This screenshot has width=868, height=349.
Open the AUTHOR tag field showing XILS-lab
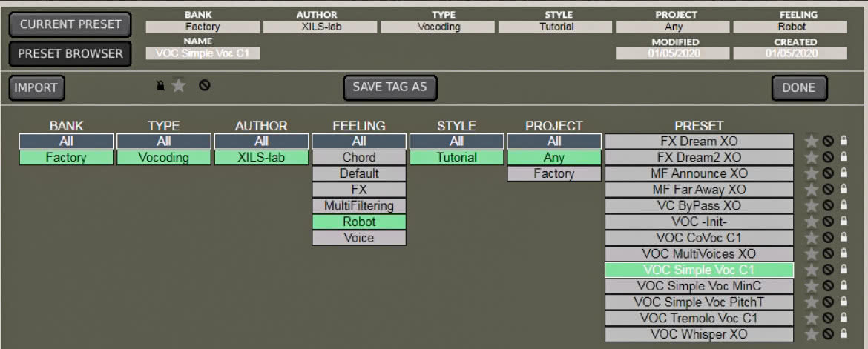[320, 27]
